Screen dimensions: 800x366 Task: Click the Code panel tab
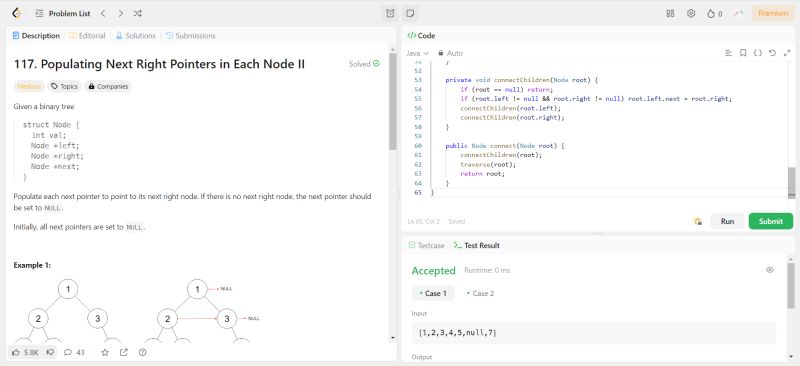point(421,36)
